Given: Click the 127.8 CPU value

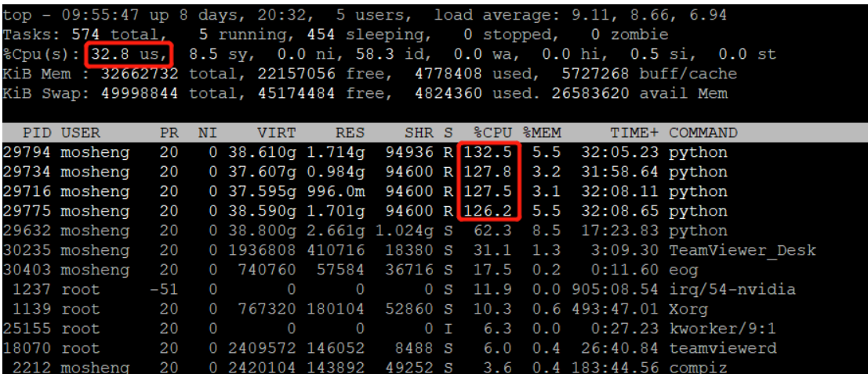Looking at the screenshot, I should (x=489, y=172).
